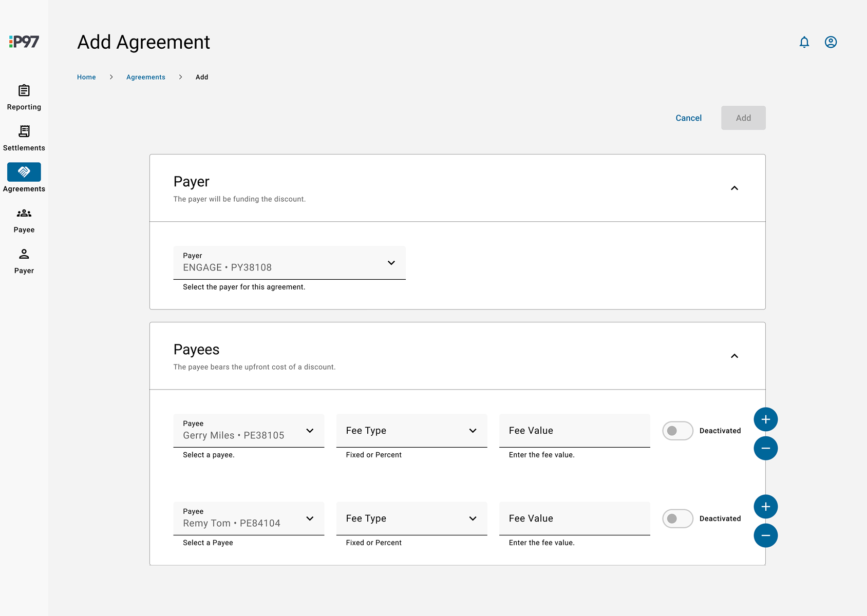Go to Settlements in the sidebar
Viewport: 867px width, 616px height.
(24, 138)
